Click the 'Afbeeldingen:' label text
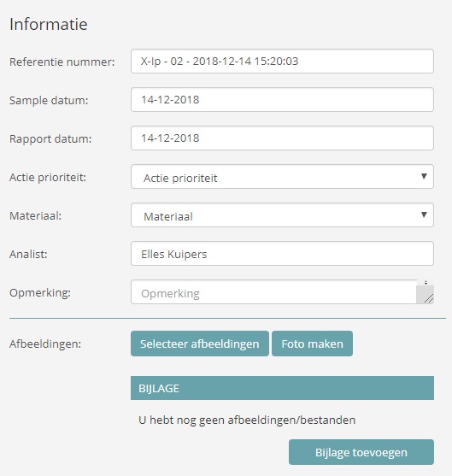Viewport: 452px width, 476px height. 45,344
